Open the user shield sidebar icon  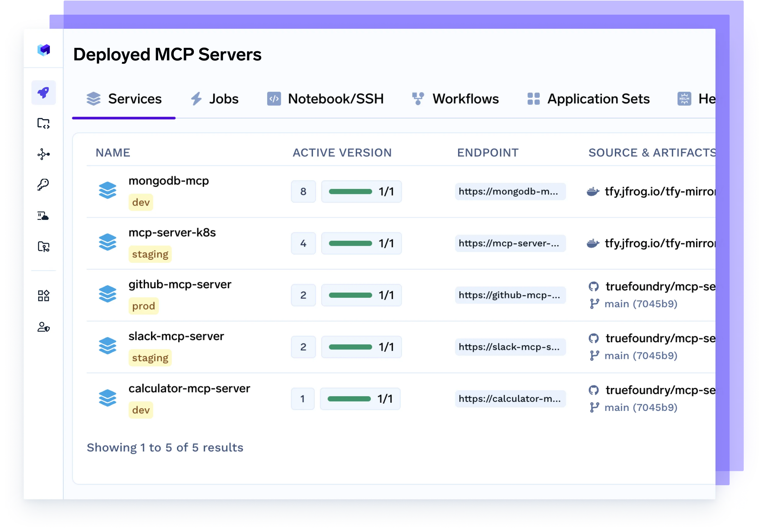tap(43, 327)
